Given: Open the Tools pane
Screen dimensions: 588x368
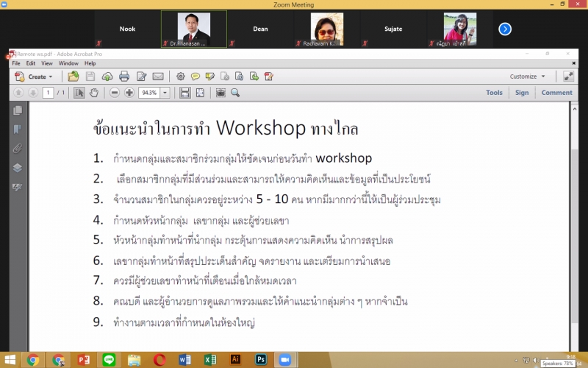Looking at the screenshot, I should (494, 93).
